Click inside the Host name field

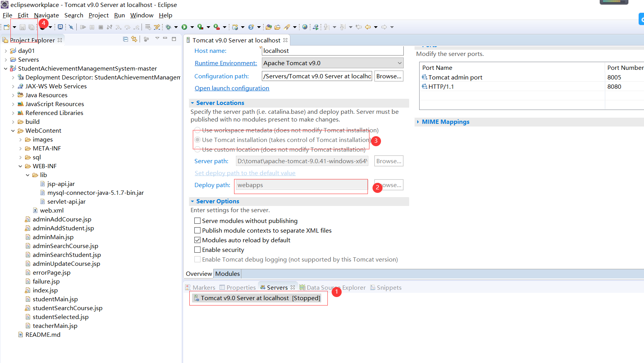point(333,51)
